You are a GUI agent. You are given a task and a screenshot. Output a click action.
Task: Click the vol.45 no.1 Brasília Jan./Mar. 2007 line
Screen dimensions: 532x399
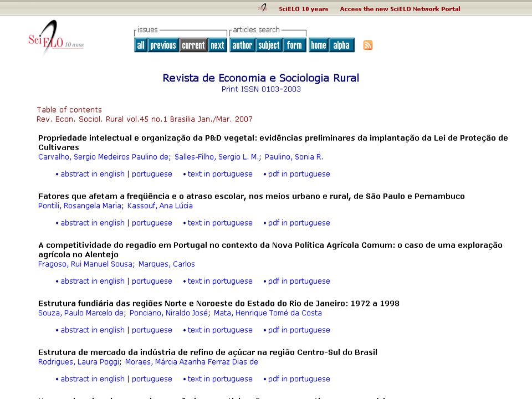pyautogui.click(x=145, y=119)
